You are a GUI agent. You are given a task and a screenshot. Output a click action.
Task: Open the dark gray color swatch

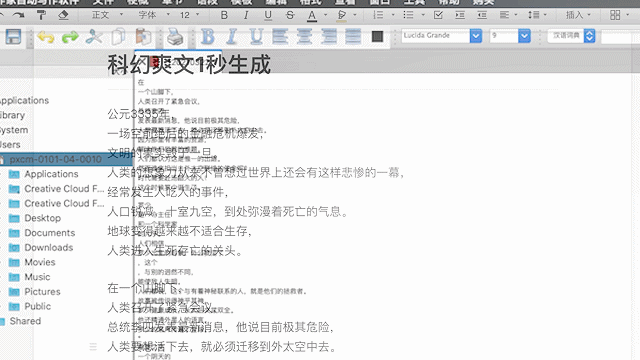click(378, 37)
